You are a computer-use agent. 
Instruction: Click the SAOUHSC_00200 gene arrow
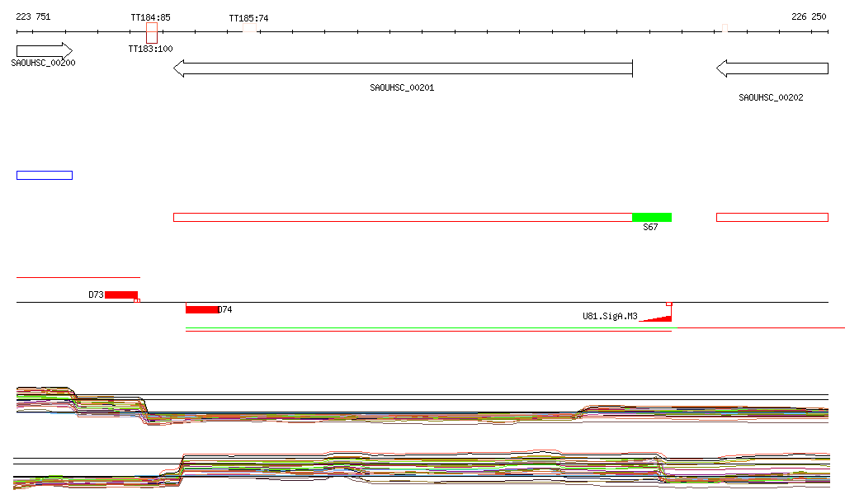pyautogui.click(x=45, y=51)
